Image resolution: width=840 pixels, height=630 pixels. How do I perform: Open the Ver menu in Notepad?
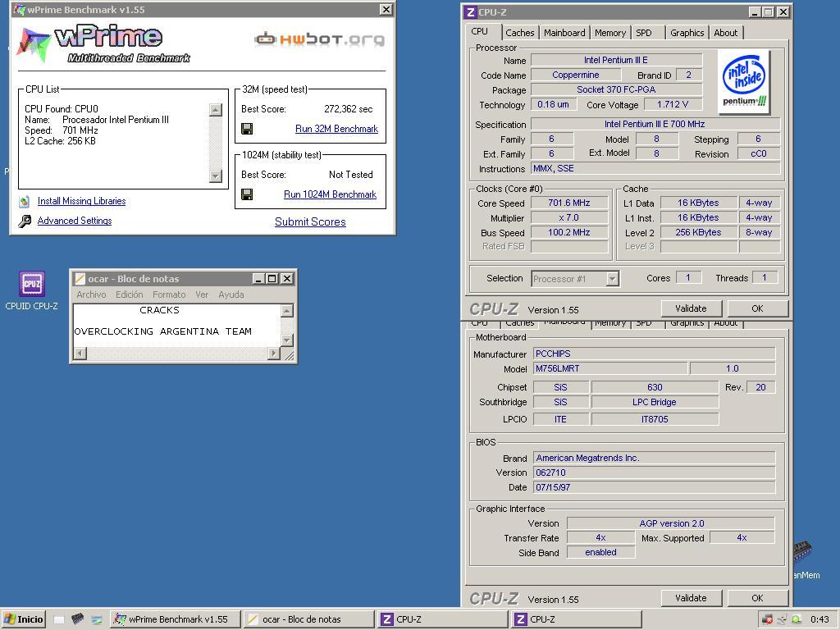click(x=202, y=294)
